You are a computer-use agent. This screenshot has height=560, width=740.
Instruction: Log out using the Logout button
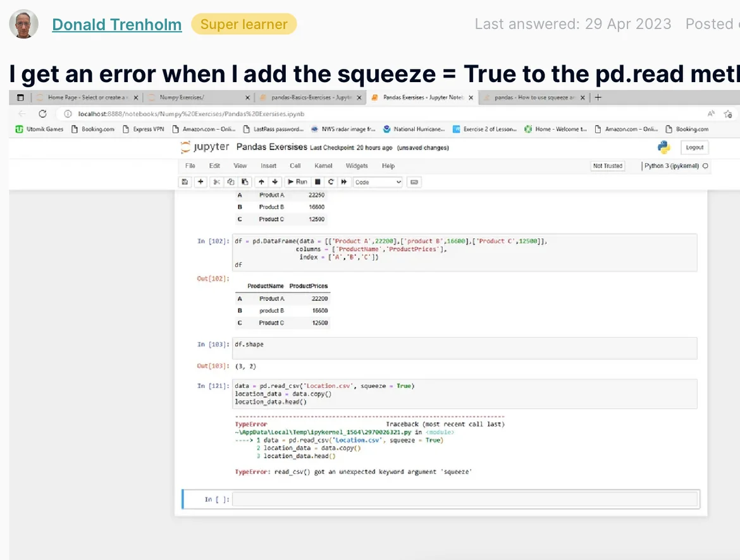tap(694, 147)
